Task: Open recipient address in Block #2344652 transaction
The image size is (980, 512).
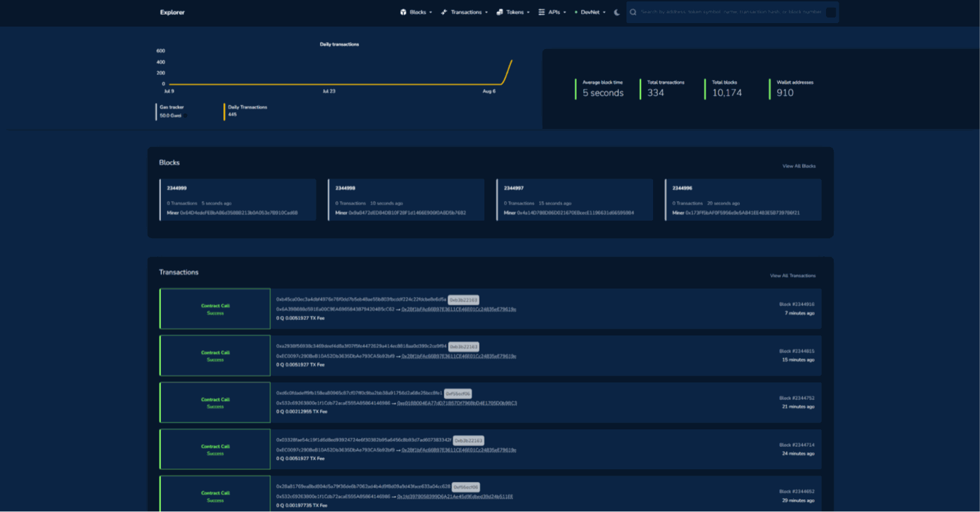Action: (x=455, y=496)
